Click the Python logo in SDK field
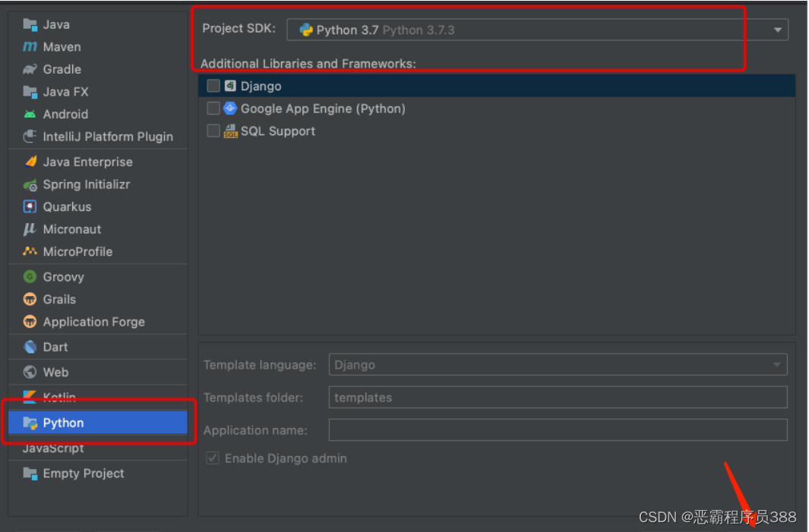The image size is (809, 532). [306, 30]
